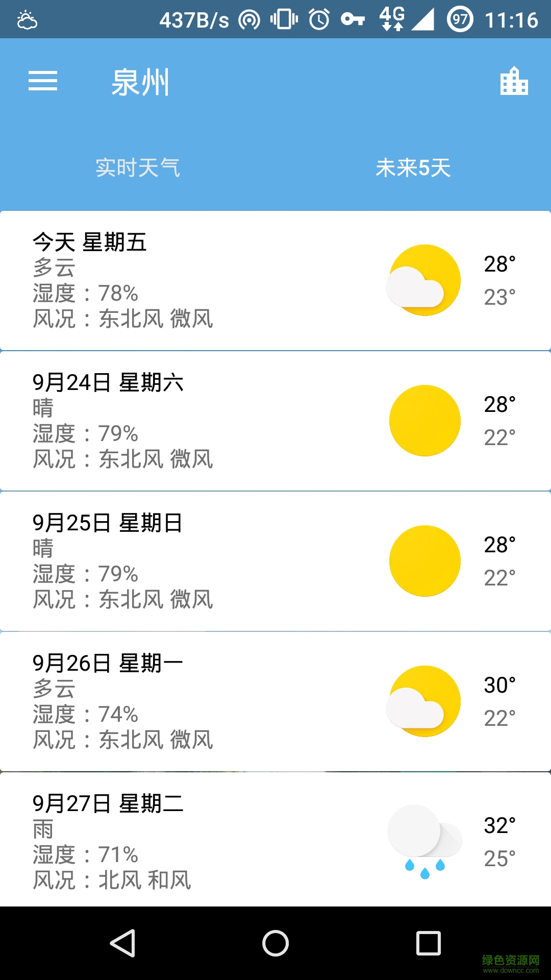Open the 9月26日 星期一 forecast card
Image resolution: width=551 pixels, height=980 pixels.
coord(204,701)
